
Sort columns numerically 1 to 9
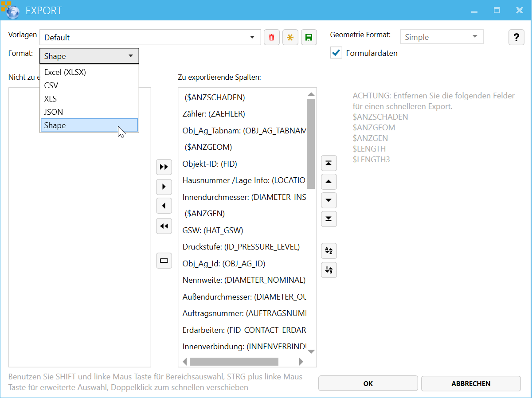click(329, 269)
